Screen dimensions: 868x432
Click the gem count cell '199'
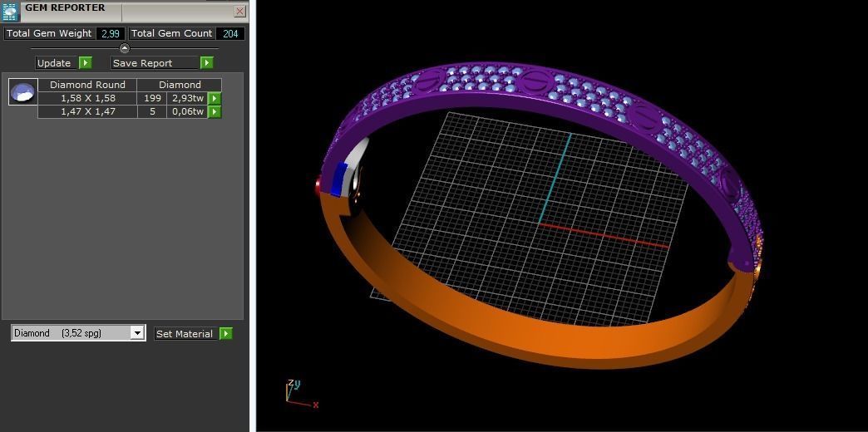[152, 99]
